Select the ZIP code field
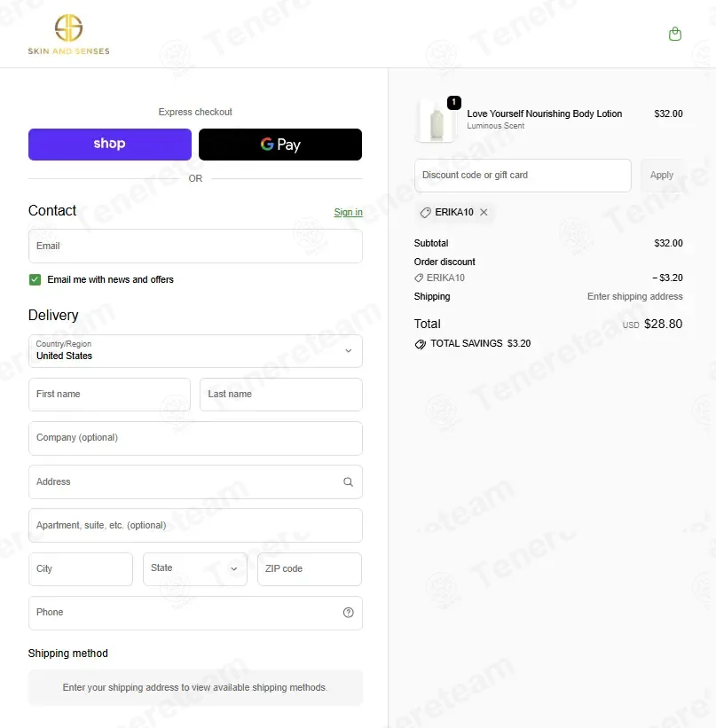716x728 pixels. coord(310,568)
